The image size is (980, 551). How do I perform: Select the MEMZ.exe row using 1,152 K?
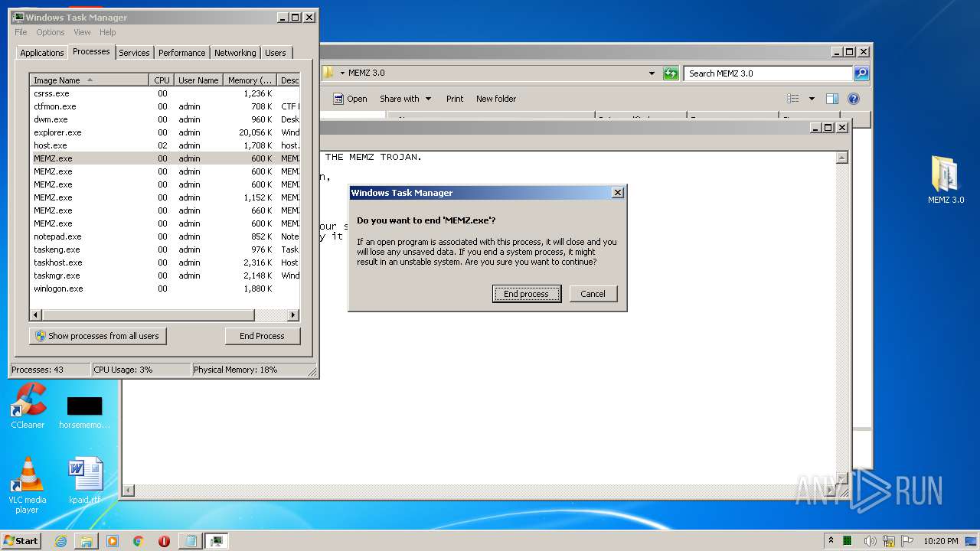[165, 197]
